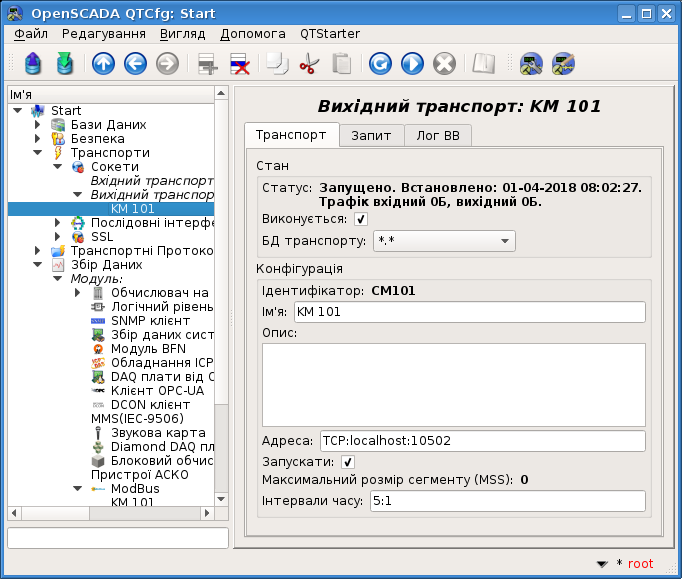Click the Послідовні інтерфейси icon

(78, 223)
